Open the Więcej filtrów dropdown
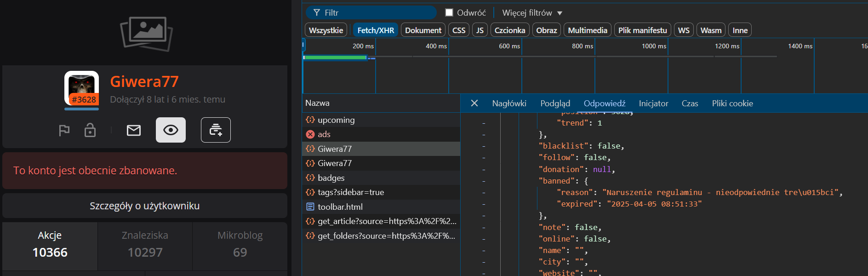The width and height of the screenshot is (868, 276). [532, 13]
